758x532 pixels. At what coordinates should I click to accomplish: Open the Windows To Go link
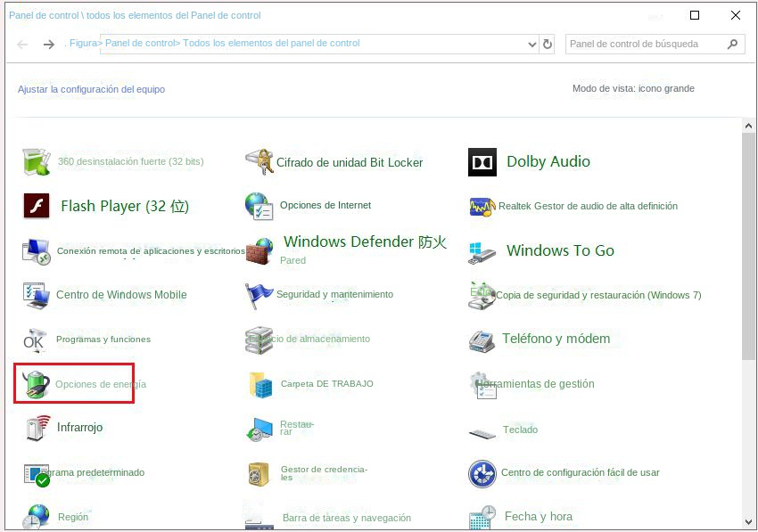click(560, 250)
